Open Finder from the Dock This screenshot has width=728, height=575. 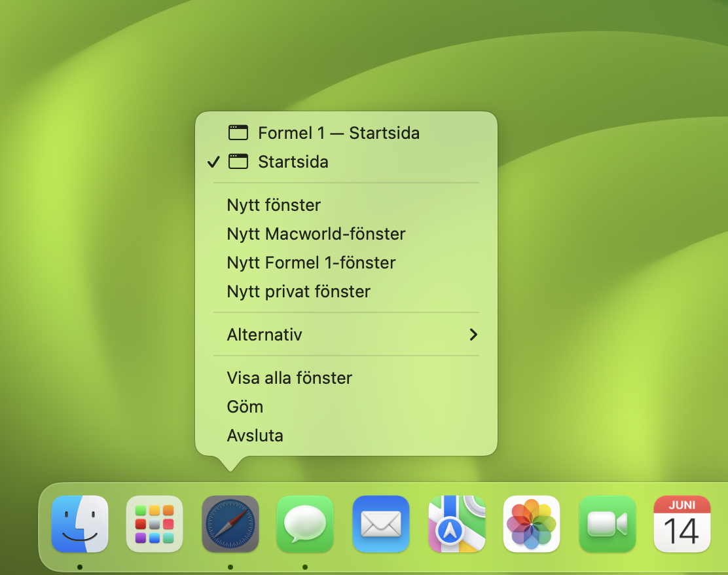point(80,524)
